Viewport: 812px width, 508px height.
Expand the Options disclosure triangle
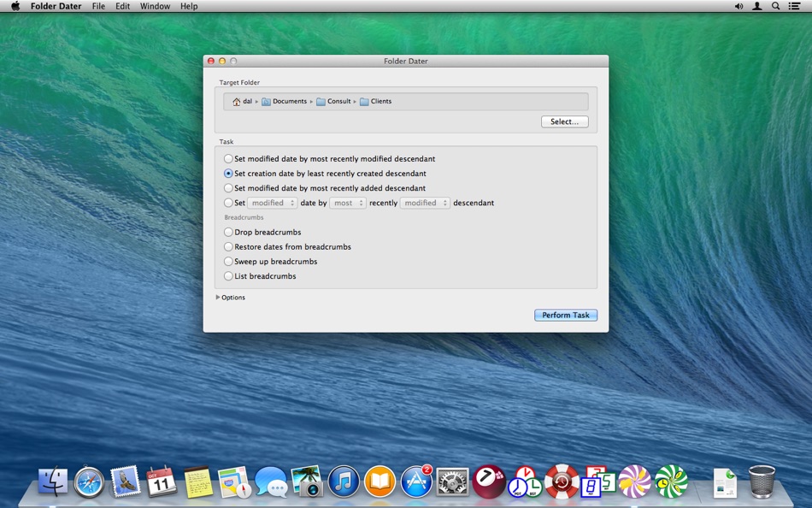[x=218, y=297]
